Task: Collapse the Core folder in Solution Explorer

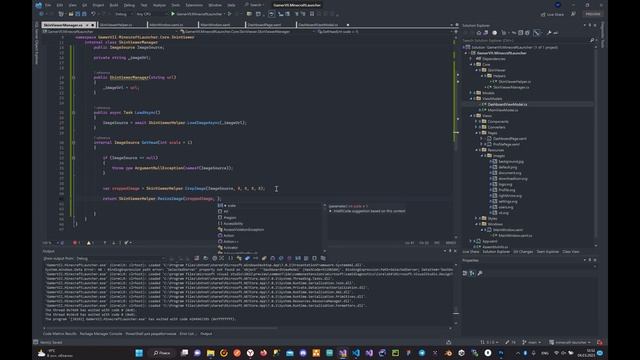Action: coord(471,64)
